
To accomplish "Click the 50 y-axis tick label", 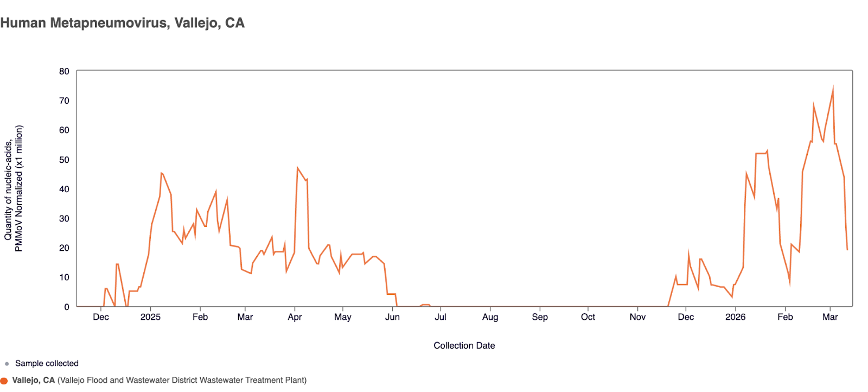I will 65,160.
